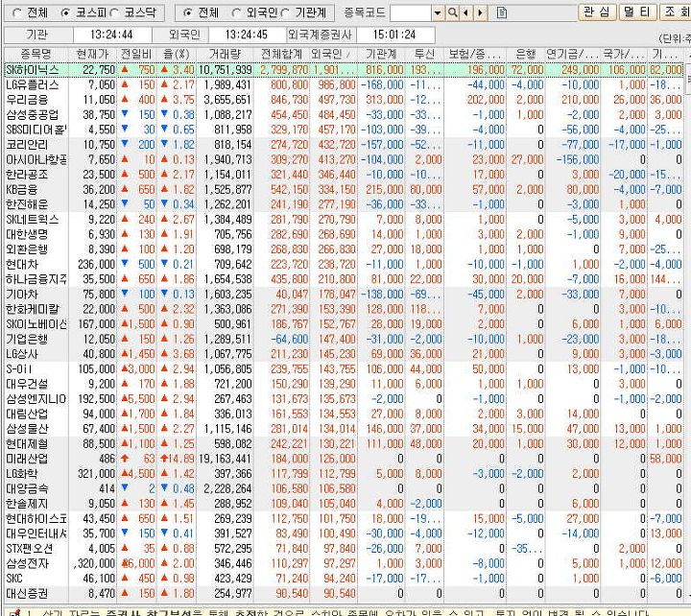Sort by 기관계 column header
This screenshot has height=616, width=691.
click(381, 54)
